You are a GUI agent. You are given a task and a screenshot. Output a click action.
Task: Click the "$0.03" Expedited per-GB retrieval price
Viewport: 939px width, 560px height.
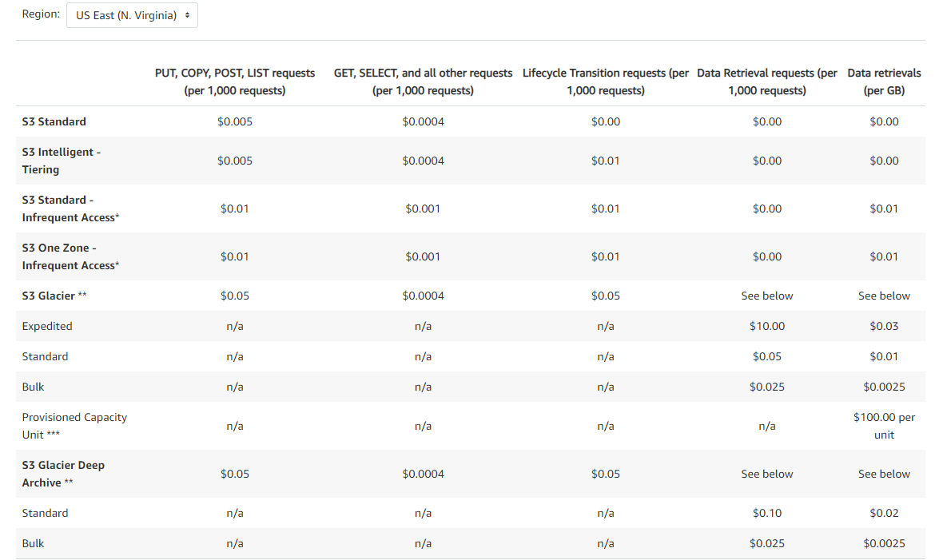click(x=884, y=326)
